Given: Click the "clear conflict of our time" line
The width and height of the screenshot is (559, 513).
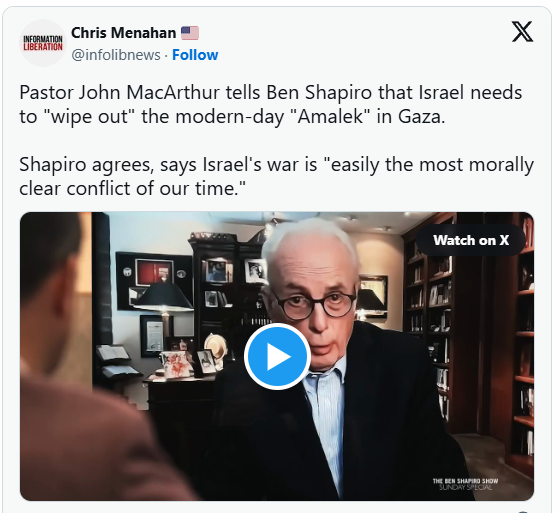Looking at the screenshot, I should [x=133, y=188].
